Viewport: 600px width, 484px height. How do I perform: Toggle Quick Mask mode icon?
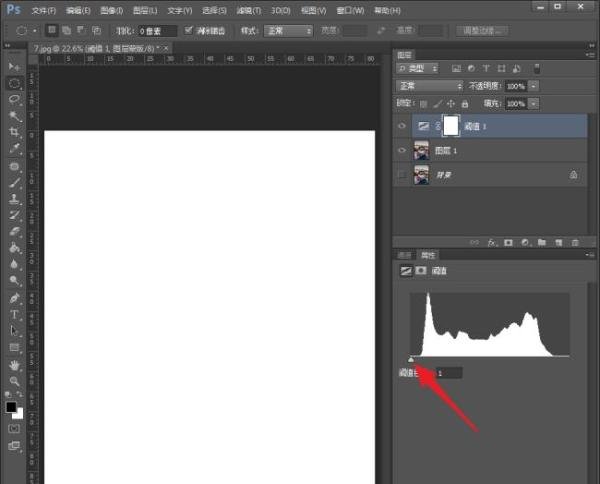pyautogui.click(x=14, y=429)
